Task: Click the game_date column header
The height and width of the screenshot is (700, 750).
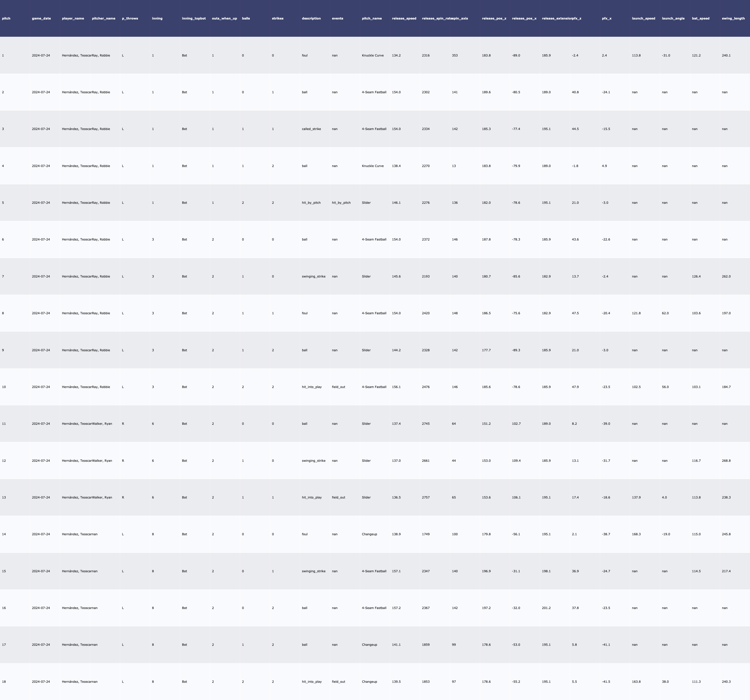Action: (x=41, y=18)
